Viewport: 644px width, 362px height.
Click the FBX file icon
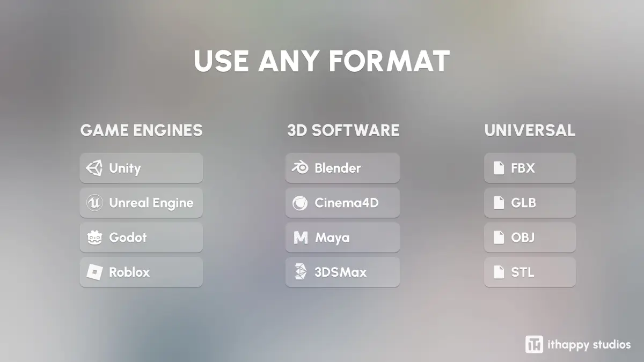(x=499, y=168)
